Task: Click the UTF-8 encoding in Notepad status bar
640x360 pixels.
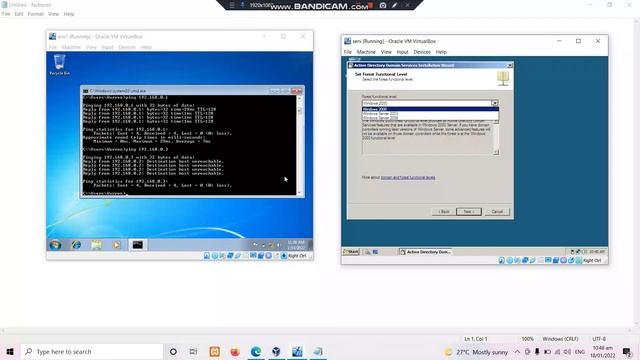Action: pyautogui.click(x=599, y=339)
